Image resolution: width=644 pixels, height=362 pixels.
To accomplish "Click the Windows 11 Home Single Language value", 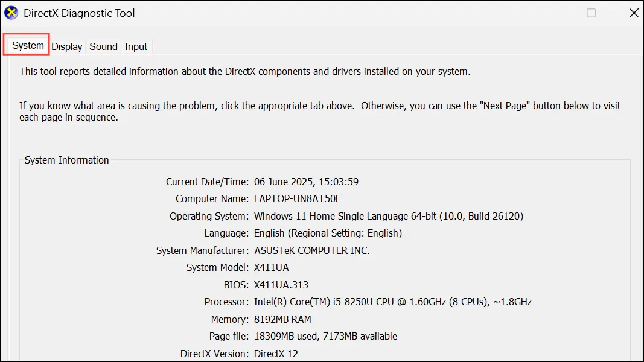I will point(389,216).
